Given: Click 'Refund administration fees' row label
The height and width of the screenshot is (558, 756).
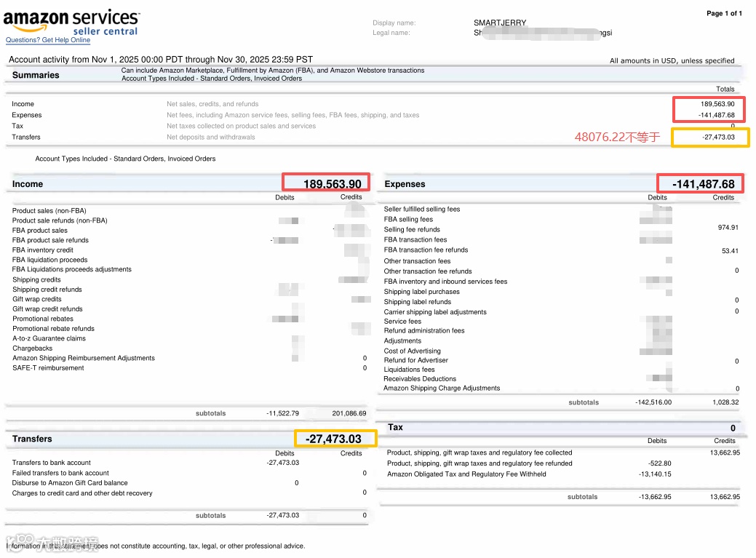Looking at the screenshot, I should pyautogui.click(x=424, y=331).
